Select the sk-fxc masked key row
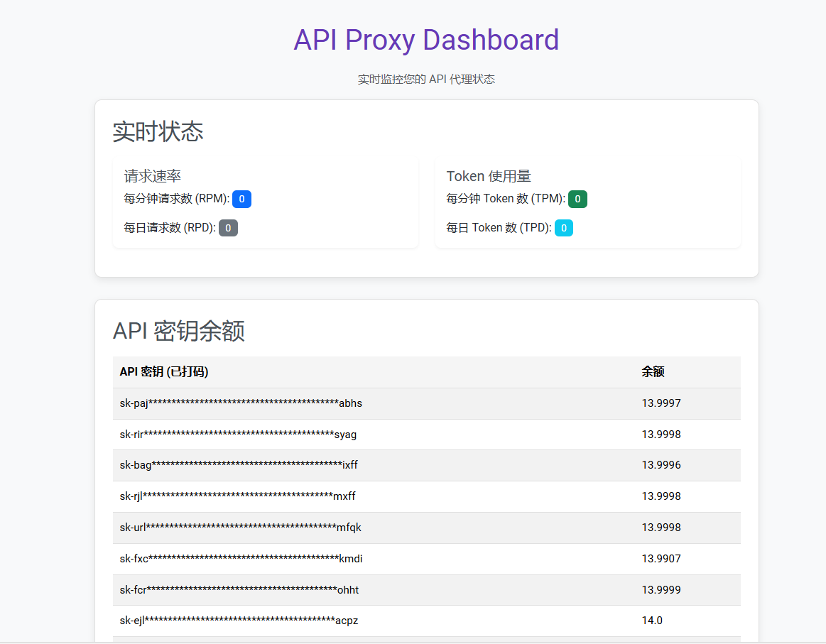Viewport: 826px width, 644px height. pyautogui.click(x=241, y=559)
